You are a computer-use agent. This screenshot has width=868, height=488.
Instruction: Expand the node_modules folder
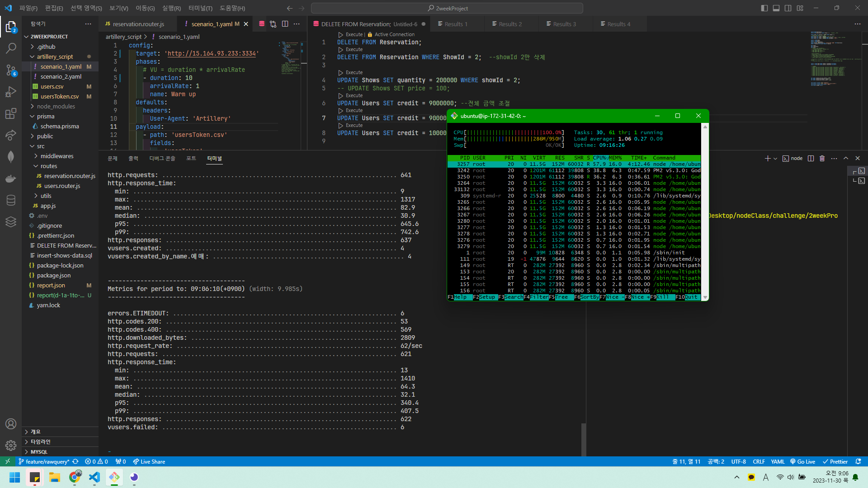coord(56,106)
